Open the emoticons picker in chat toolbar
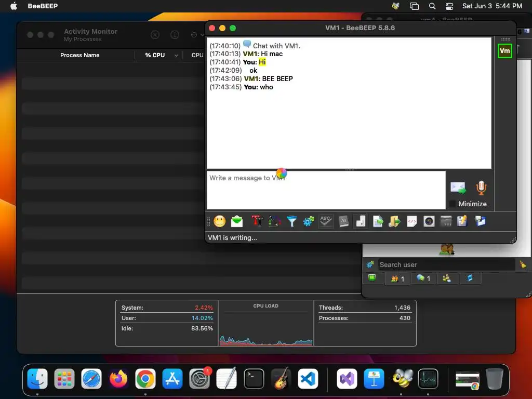The image size is (532, 399). point(220,221)
